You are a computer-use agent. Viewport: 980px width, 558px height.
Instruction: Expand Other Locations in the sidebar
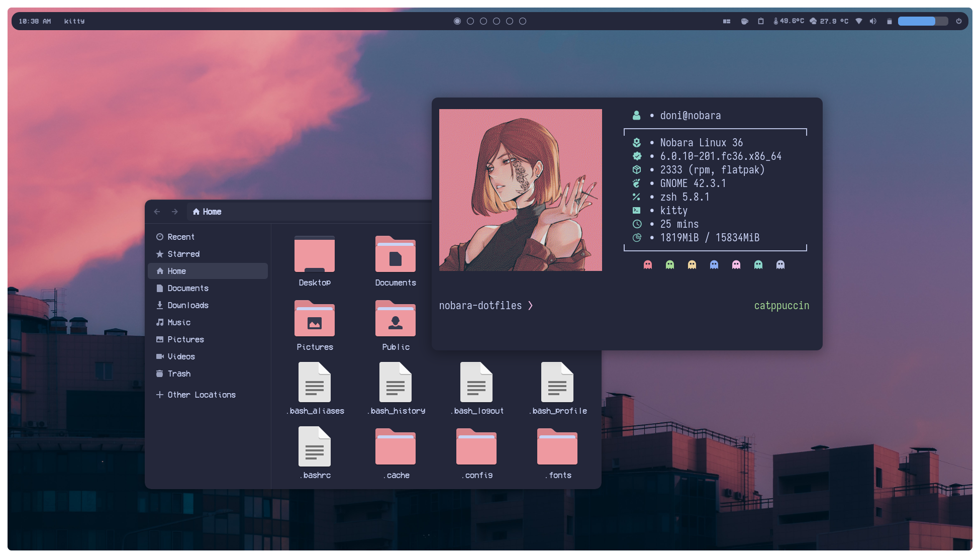(x=196, y=395)
